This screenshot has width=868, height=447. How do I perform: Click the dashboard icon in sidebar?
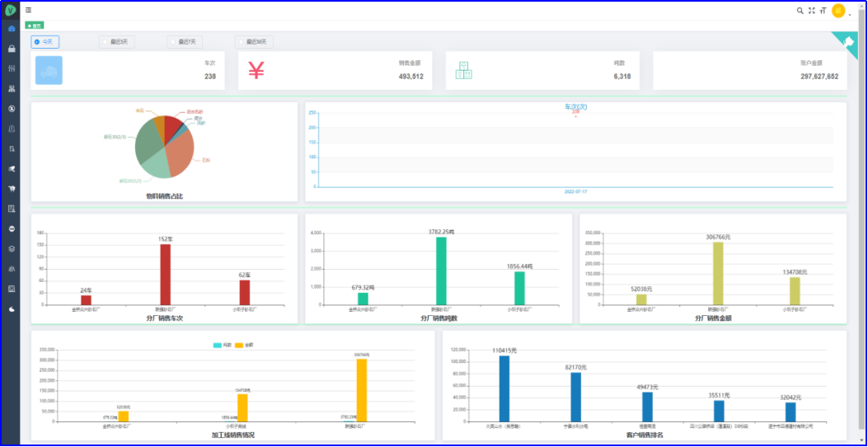click(x=12, y=29)
